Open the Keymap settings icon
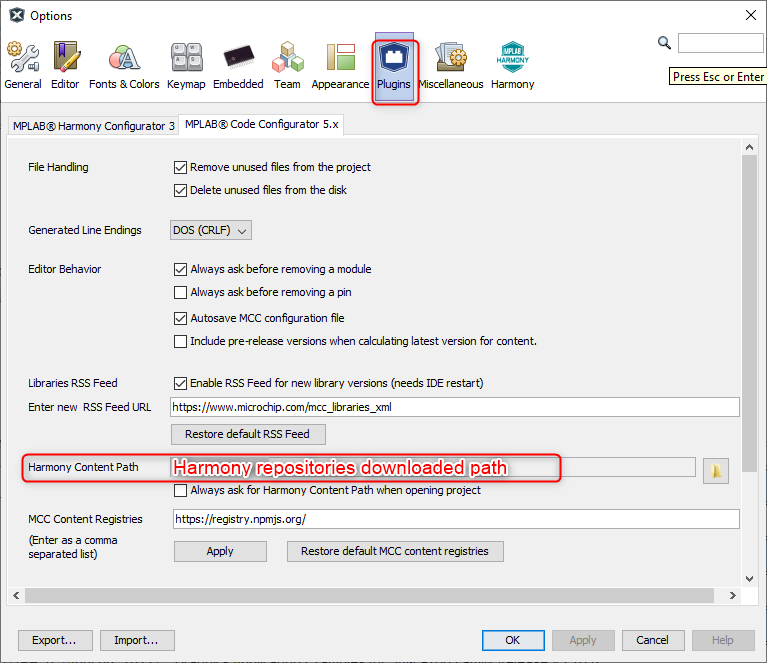 pos(186,66)
